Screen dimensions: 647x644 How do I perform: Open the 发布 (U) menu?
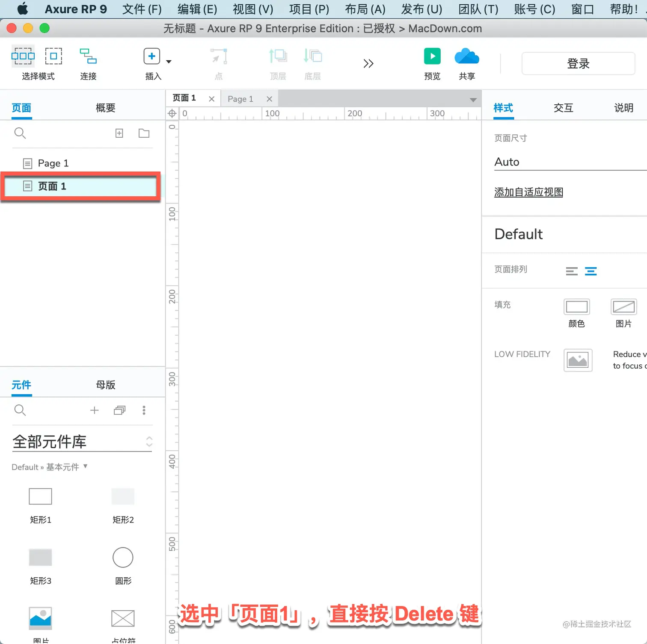tap(421, 9)
